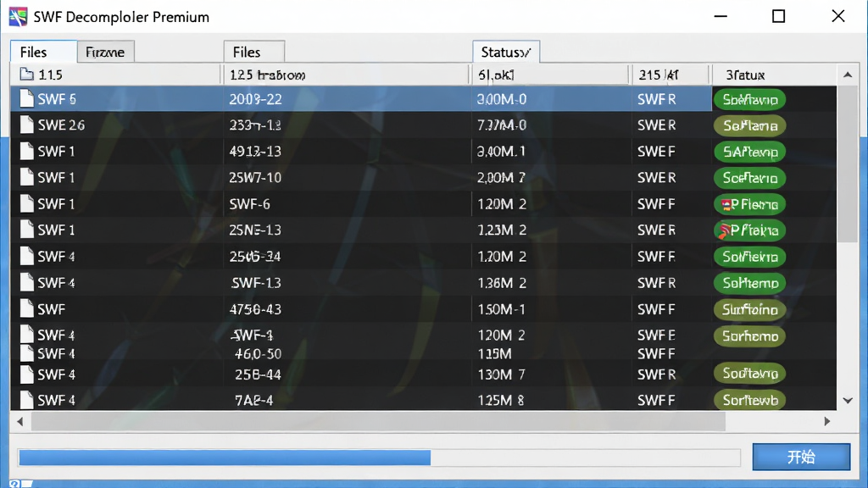868x488 pixels.
Task: Click the horizontal scrollbar thumb
Action: [x=378, y=422]
